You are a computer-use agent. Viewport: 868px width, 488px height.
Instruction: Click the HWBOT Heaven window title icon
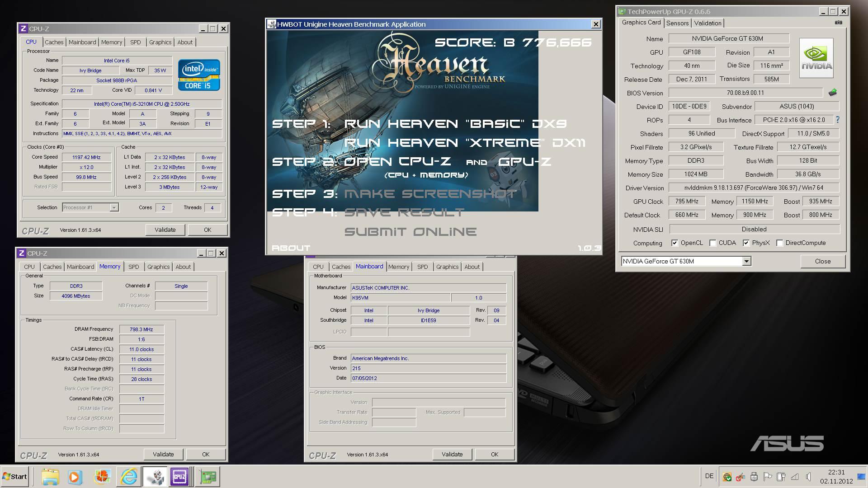tap(271, 24)
